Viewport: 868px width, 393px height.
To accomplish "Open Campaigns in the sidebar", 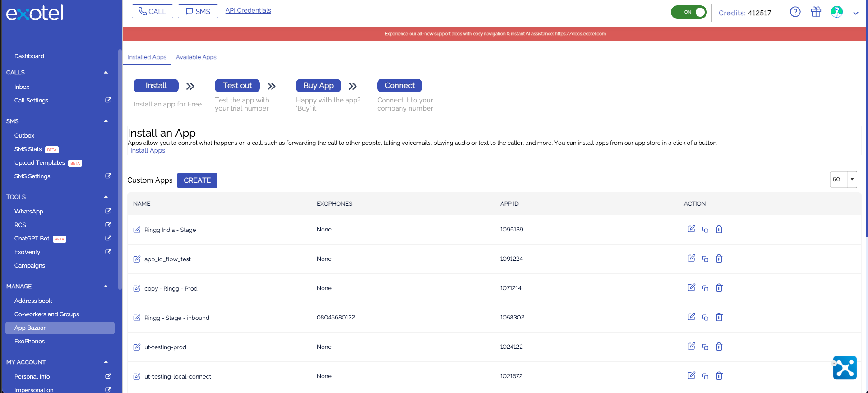I will coord(30,265).
